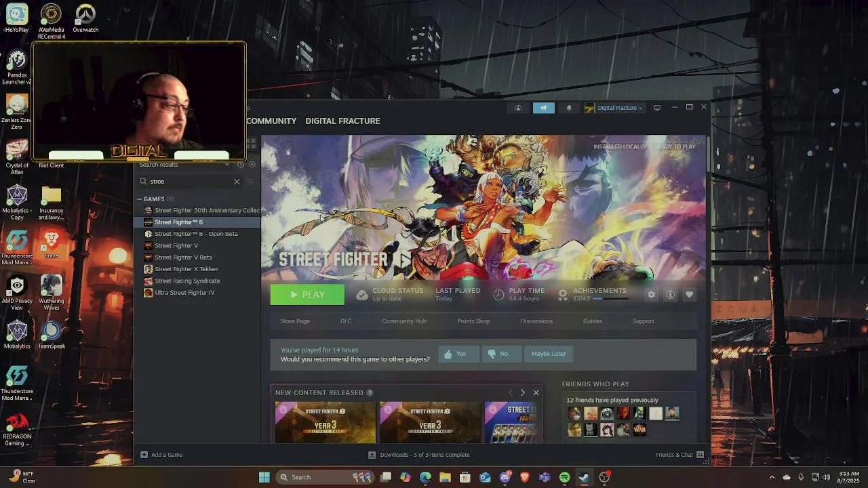Go to the Store Page tab

coord(295,321)
